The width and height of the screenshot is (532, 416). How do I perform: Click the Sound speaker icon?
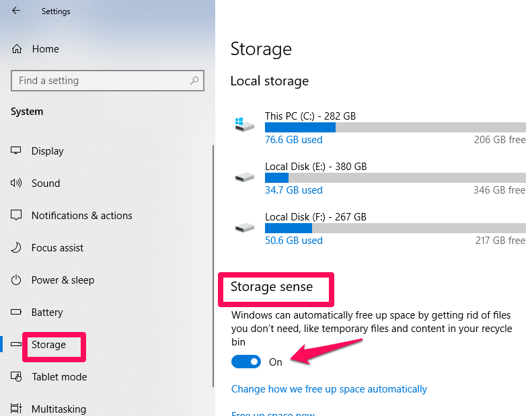(17, 183)
